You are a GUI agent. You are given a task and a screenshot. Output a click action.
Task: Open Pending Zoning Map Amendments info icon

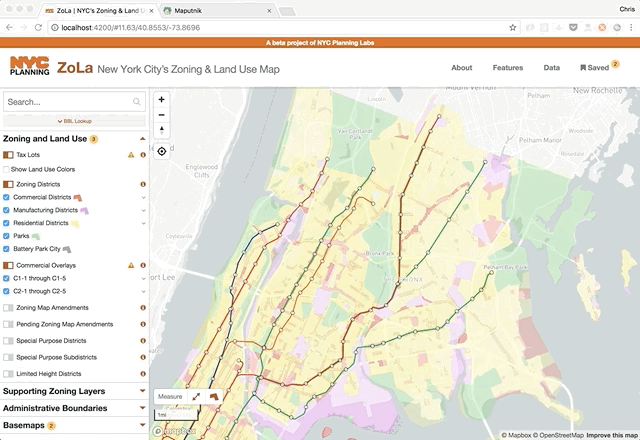(x=143, y=324)
